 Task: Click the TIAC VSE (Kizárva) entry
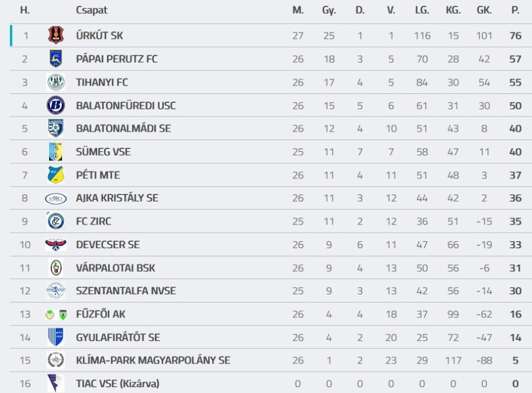(x=118, y=384)
